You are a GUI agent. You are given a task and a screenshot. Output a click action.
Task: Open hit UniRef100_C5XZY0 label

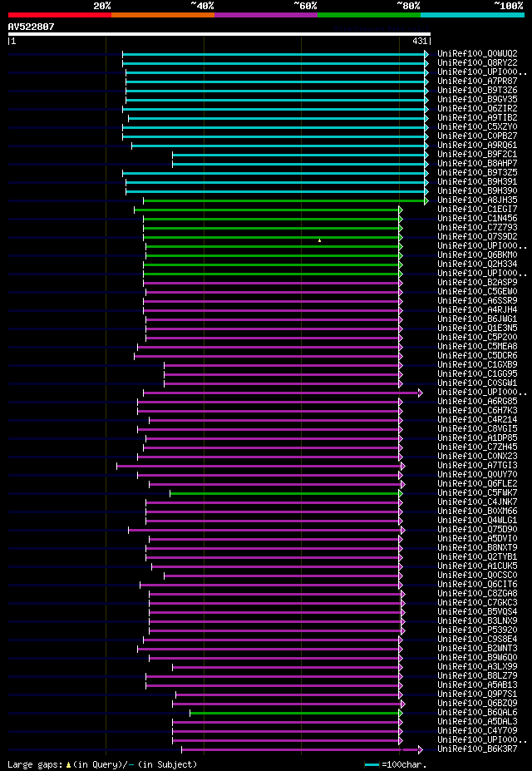477,127
